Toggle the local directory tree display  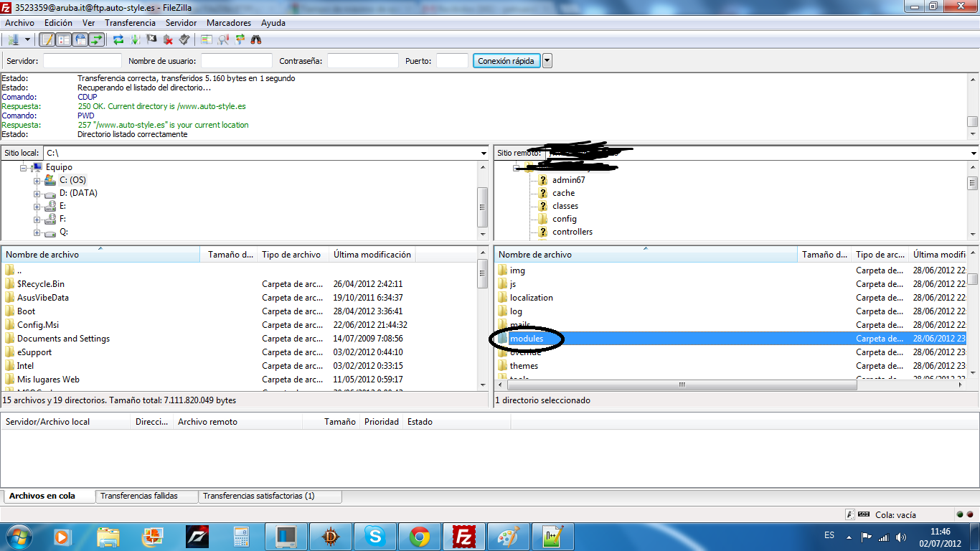click(x=63, y=39)
